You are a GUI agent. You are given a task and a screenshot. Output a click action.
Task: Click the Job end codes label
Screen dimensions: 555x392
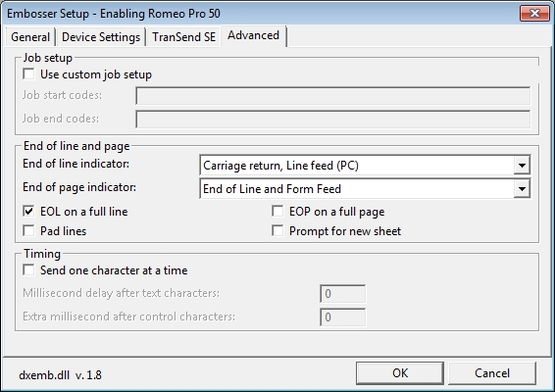point(61,119)
